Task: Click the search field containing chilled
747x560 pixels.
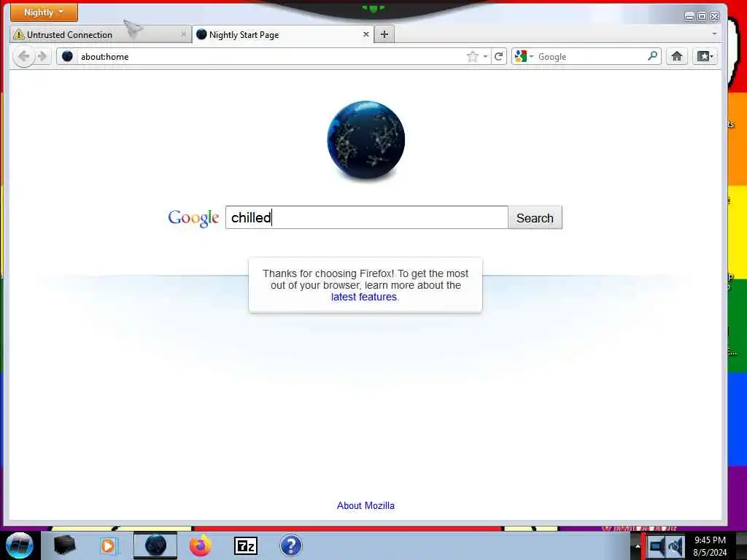Action: [x=366, y=217]
